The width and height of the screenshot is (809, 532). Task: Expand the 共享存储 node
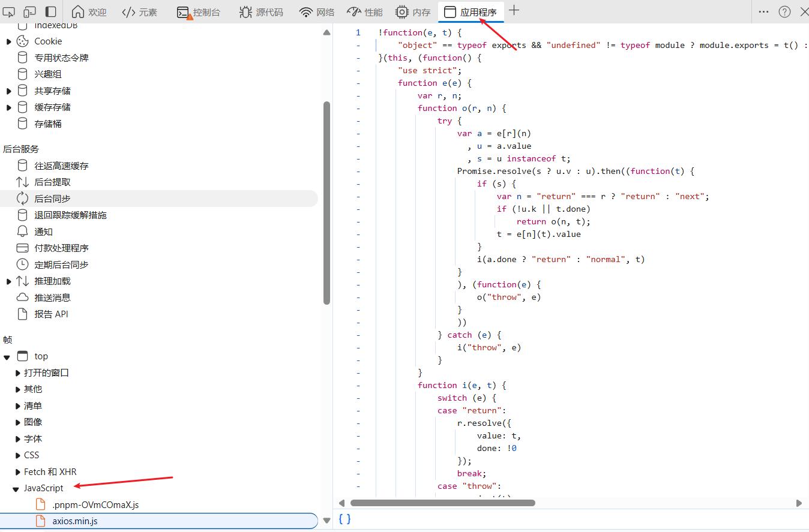coord(8,91)
